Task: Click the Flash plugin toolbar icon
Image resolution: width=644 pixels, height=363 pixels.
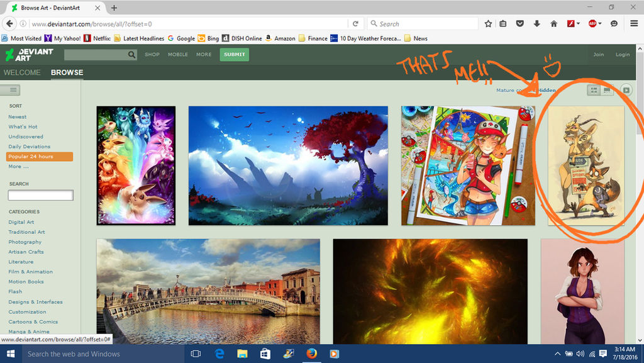Action: tap(571, 24)
